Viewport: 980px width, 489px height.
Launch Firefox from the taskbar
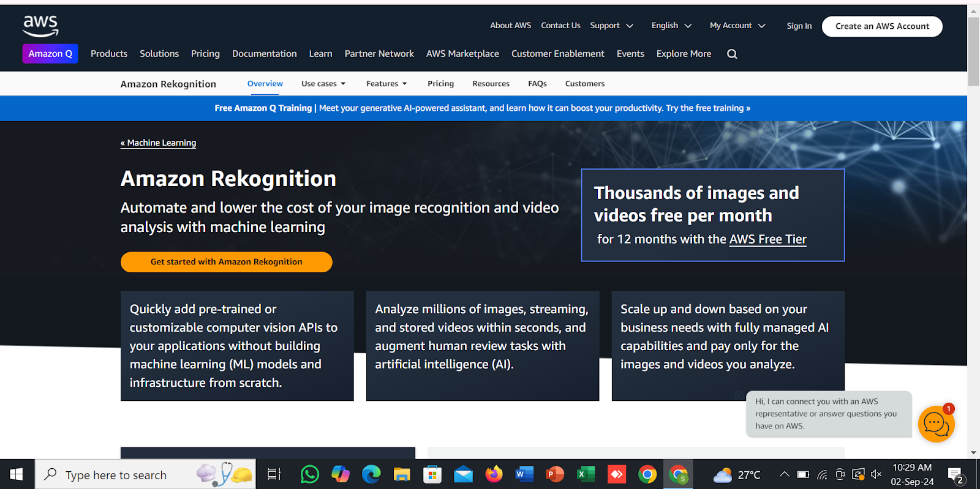494,474
